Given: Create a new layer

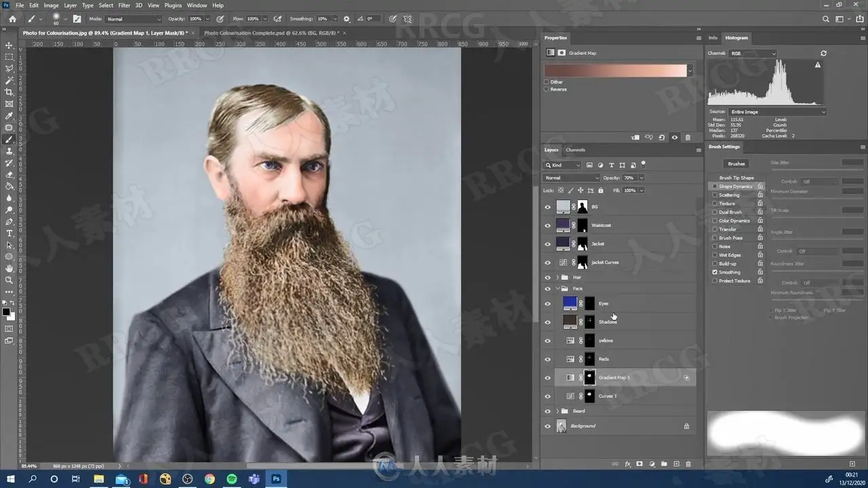Looking at the screenshot, I should click(x=676, y=464).
